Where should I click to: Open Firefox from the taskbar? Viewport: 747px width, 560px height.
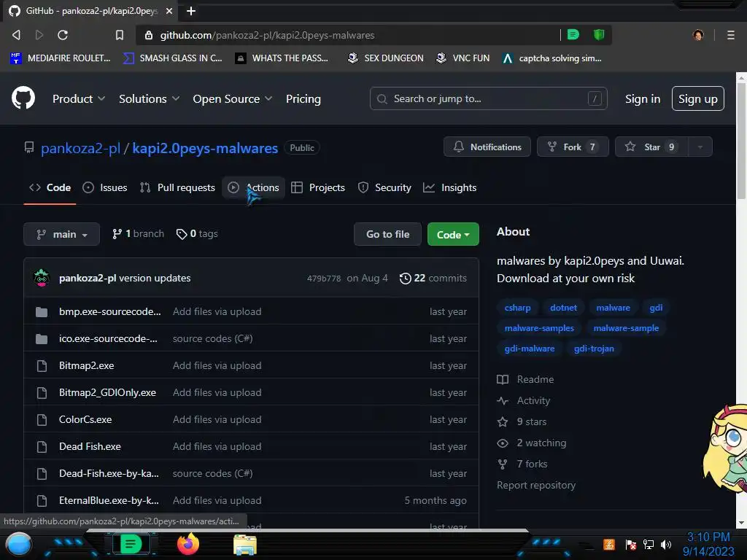188,544
